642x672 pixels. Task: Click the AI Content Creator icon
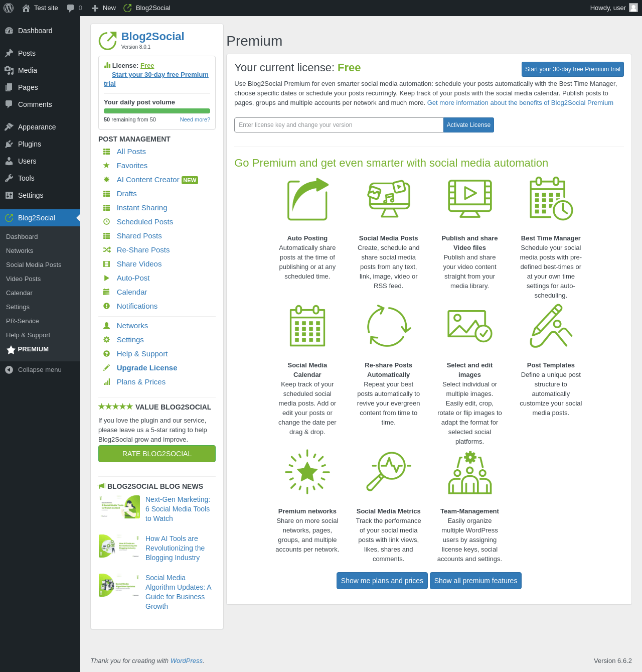tap(106, 180)
